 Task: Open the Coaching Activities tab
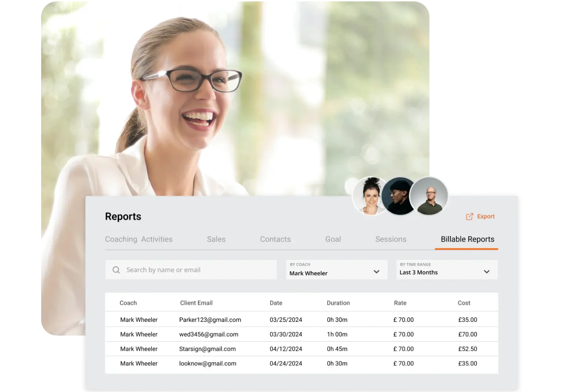[x=139, y=239]
